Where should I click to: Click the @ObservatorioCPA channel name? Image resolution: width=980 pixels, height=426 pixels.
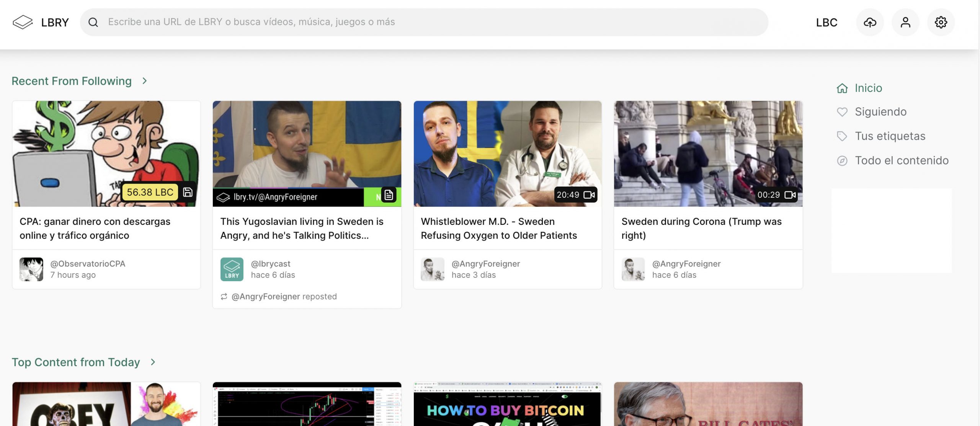pyautogui.click(x=88, y=264)
